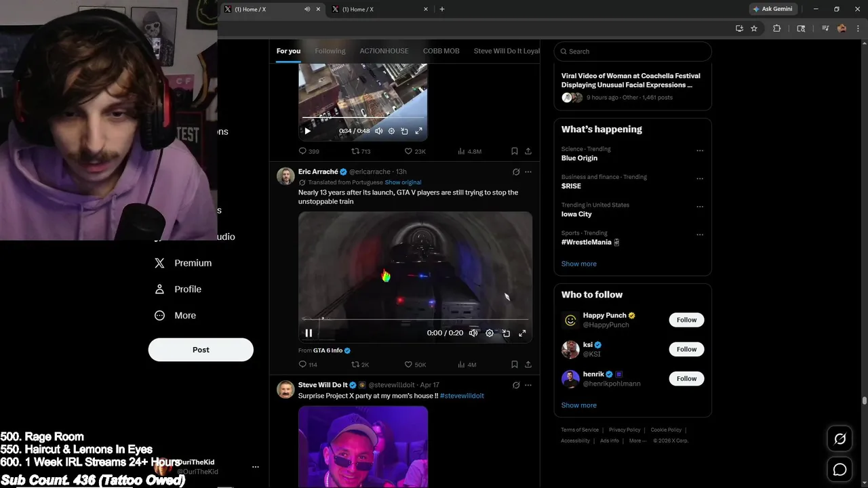Open the AC7IONHOUSE tab
Viewport: 868px width, 488px height.
pos(384,51)
